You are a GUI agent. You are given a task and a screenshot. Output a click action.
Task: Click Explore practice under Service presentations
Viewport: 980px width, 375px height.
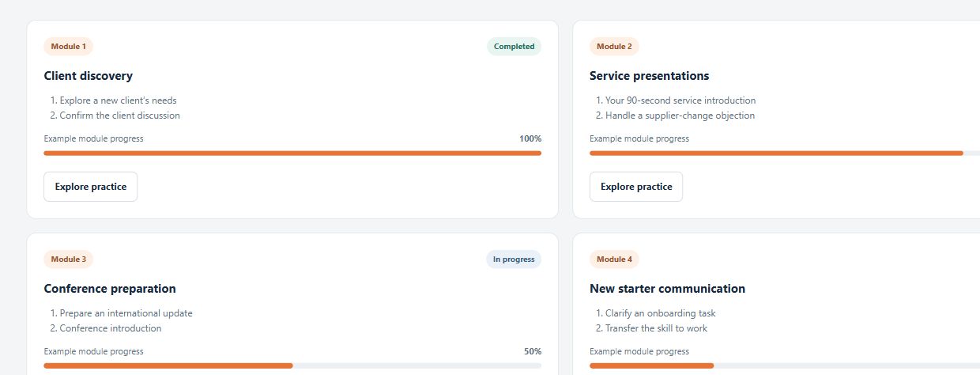tap(636, 187)
